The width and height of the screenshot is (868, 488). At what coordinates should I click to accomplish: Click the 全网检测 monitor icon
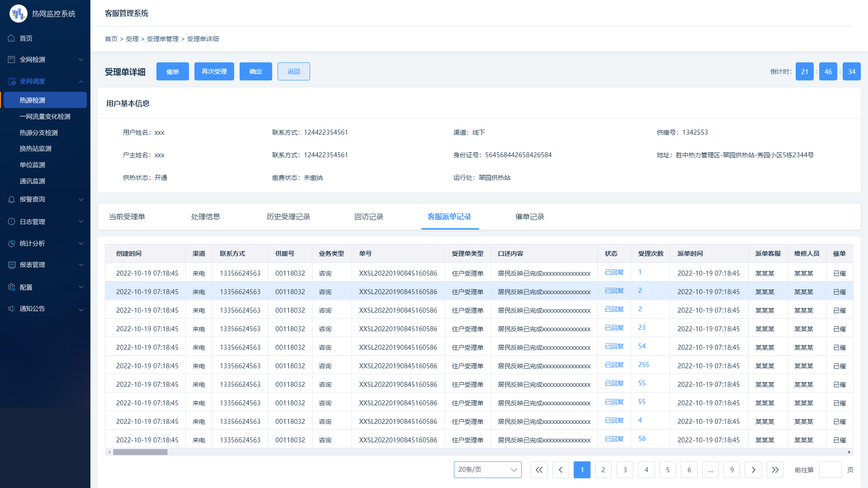pos(12,60)
